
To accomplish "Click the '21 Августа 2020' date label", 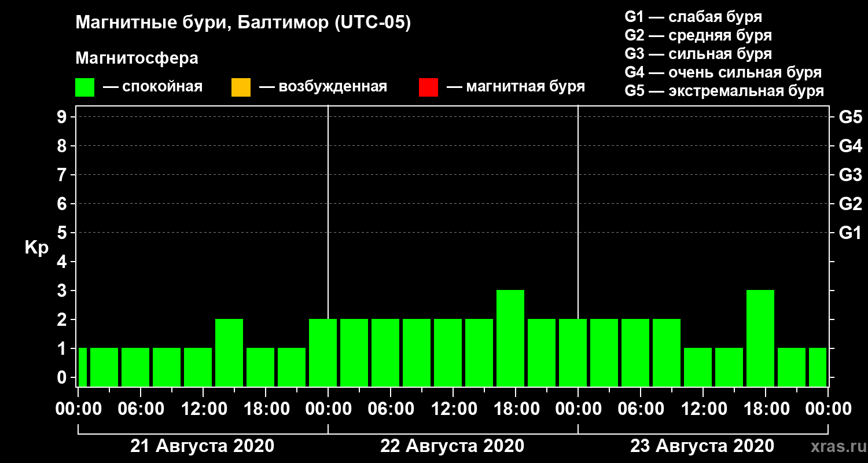I will click(x=202, y=446).
